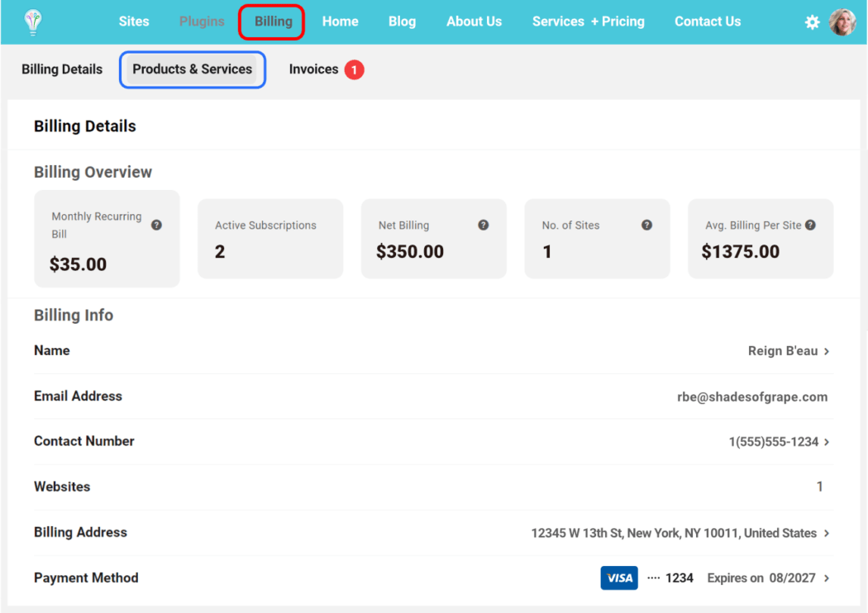Click the $35.00 monthly bill amount
Image resolution: width=868 pixels, height=613 pixels.
(x=78, y=264)
